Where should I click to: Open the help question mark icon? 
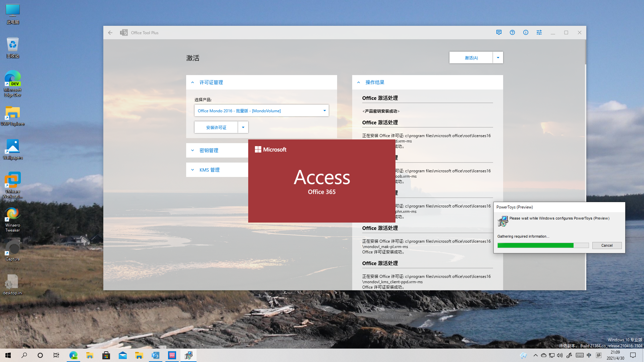(x=512, y=33)
